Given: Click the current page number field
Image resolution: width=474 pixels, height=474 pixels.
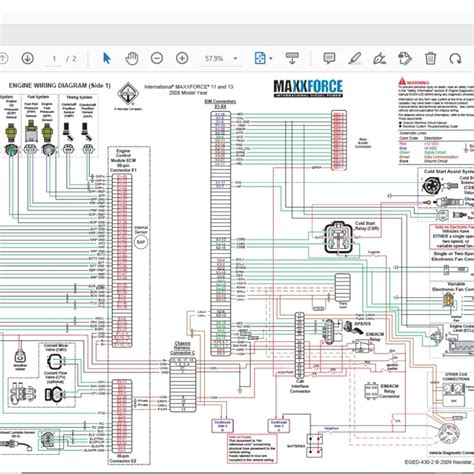Looking at the screenshot, I should (54, 59).
